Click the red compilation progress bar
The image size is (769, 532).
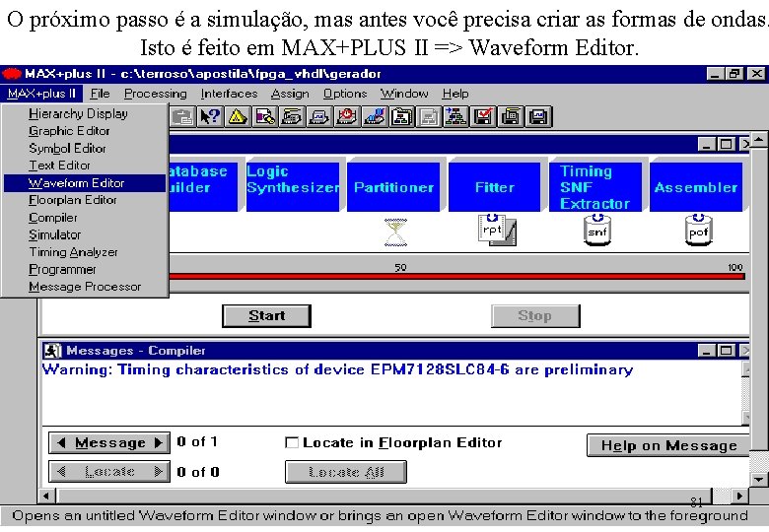tap(457, 277)
